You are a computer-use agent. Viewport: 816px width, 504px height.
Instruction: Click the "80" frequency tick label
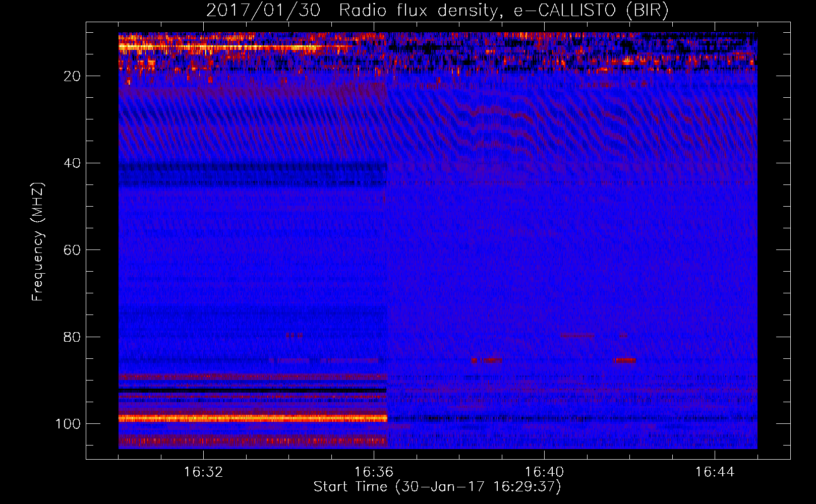click(x=72, y=337)
